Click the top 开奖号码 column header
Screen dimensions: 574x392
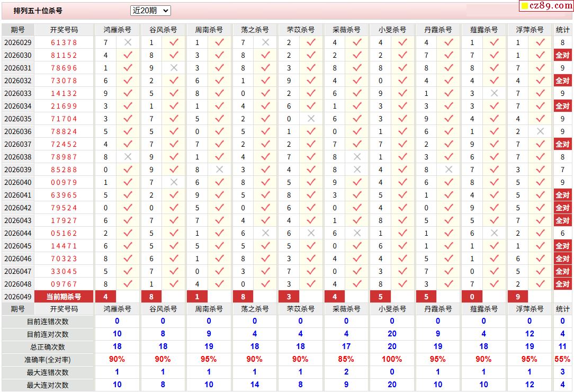pyautogui.click(x=64, y=30)
